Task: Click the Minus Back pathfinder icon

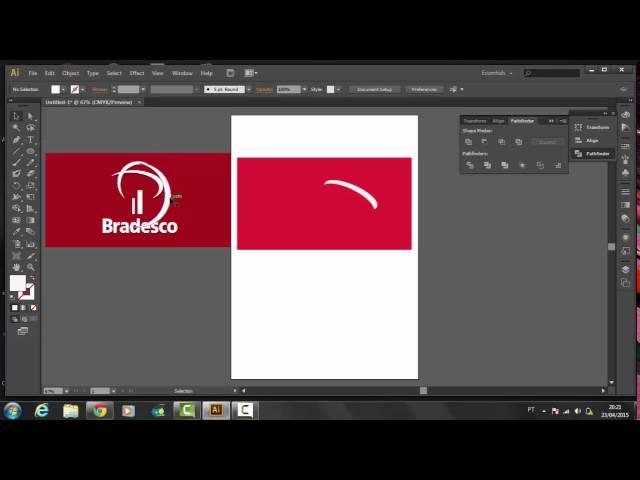Action: pyautogui.click(x=558, y=165)
